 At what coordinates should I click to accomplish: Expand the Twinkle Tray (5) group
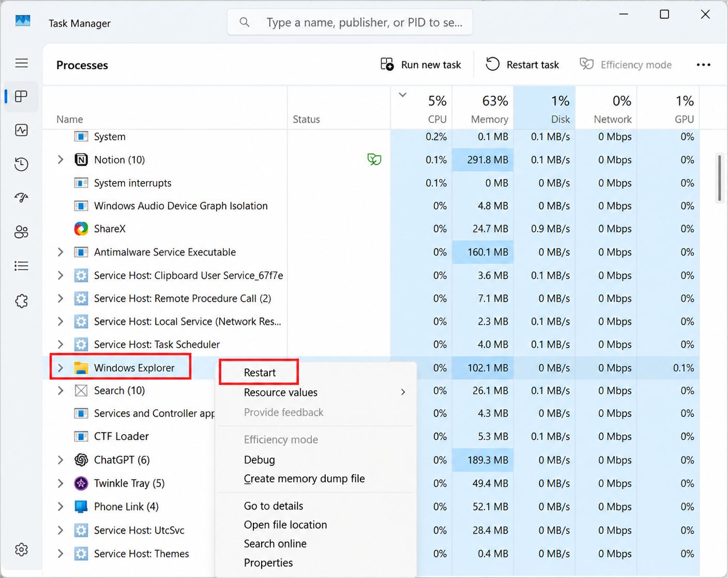60,483
